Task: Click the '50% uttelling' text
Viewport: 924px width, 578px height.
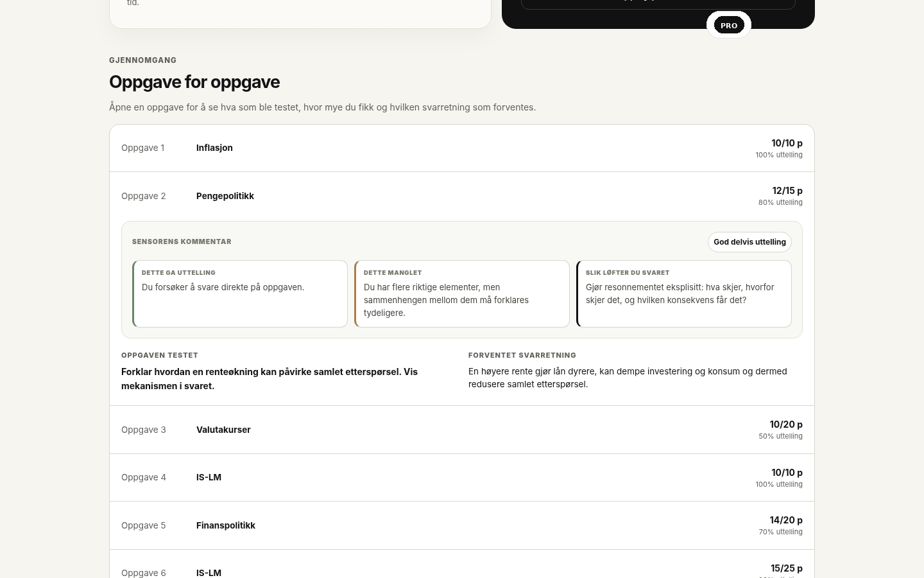Action: tap(780, 436)
